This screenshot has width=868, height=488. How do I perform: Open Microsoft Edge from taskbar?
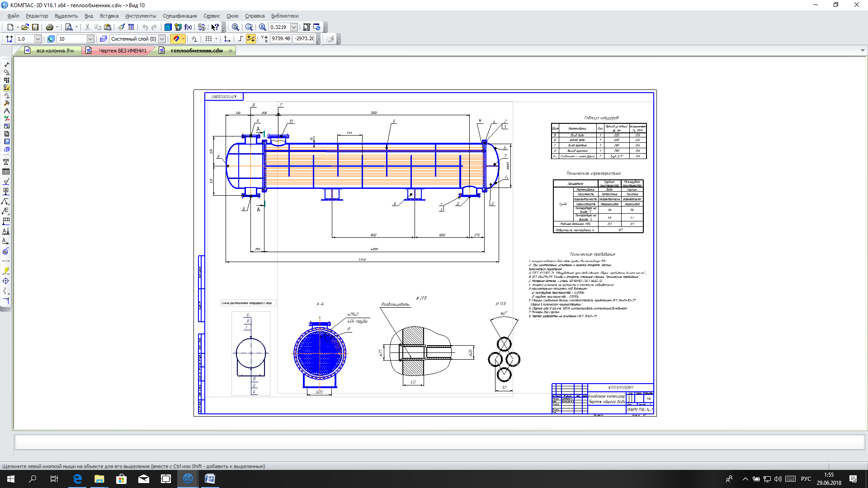pyautogui.click(x=77, y=479)
